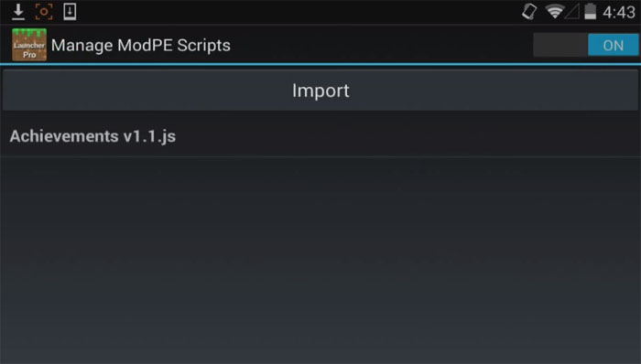
Task: Click blank row space right of Achievements v1.1.js
Action: click(x=408, y=136)
